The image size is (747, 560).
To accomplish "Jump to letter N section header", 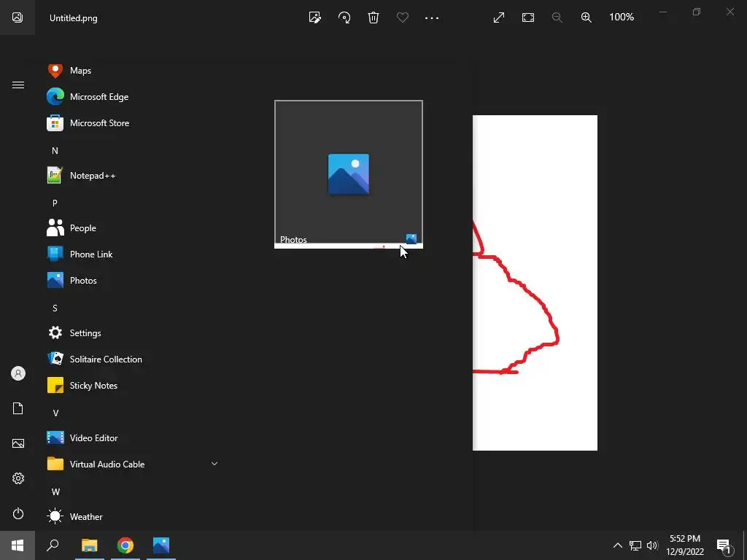I will pos(55,150).
